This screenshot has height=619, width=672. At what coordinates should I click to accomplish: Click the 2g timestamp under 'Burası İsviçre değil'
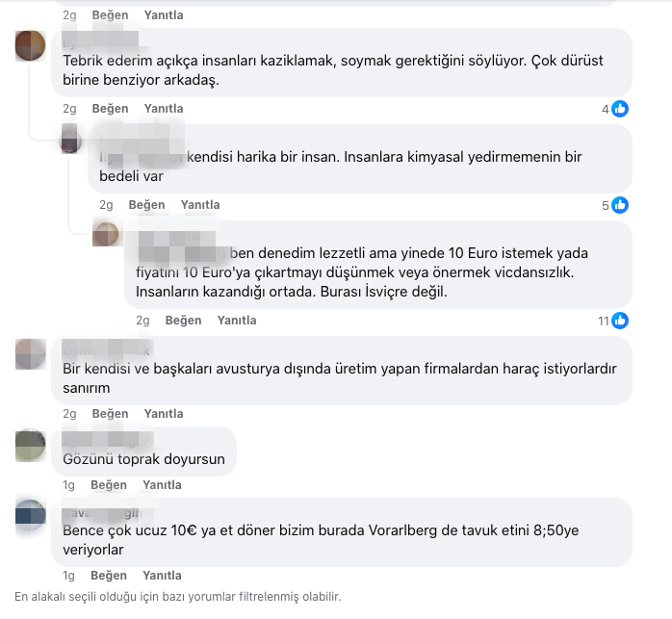(142, 321)
